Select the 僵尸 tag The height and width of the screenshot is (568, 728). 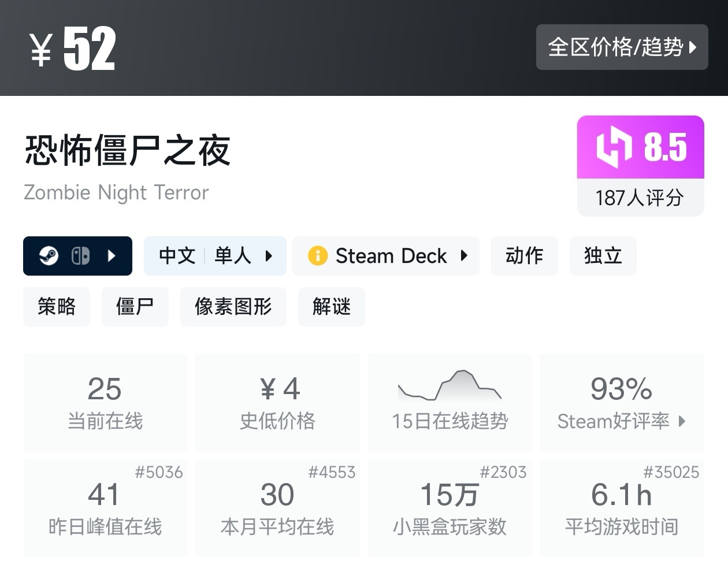point(135,306)
